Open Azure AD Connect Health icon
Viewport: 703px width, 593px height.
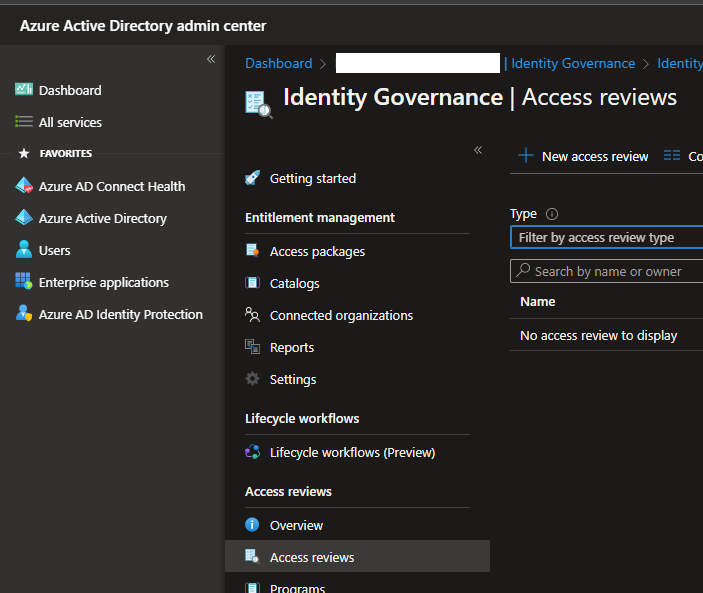coord(24,186)
